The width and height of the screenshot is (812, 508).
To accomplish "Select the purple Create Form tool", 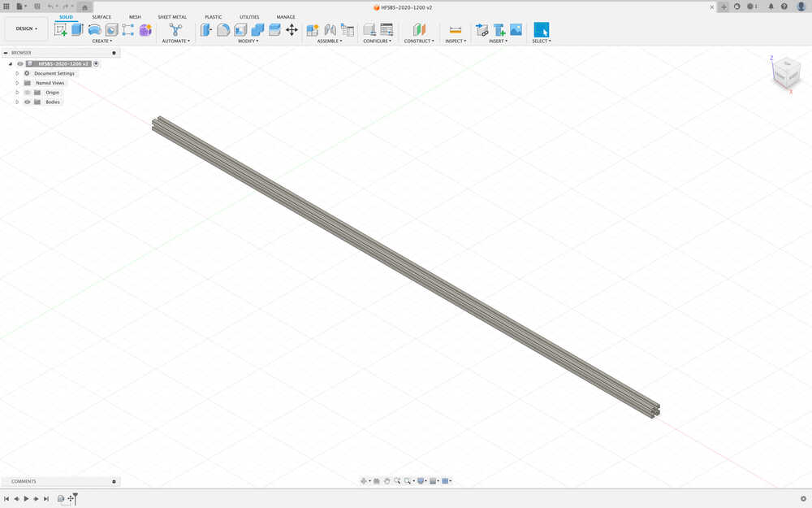I will pyautogui.click(x=145, y=29).
